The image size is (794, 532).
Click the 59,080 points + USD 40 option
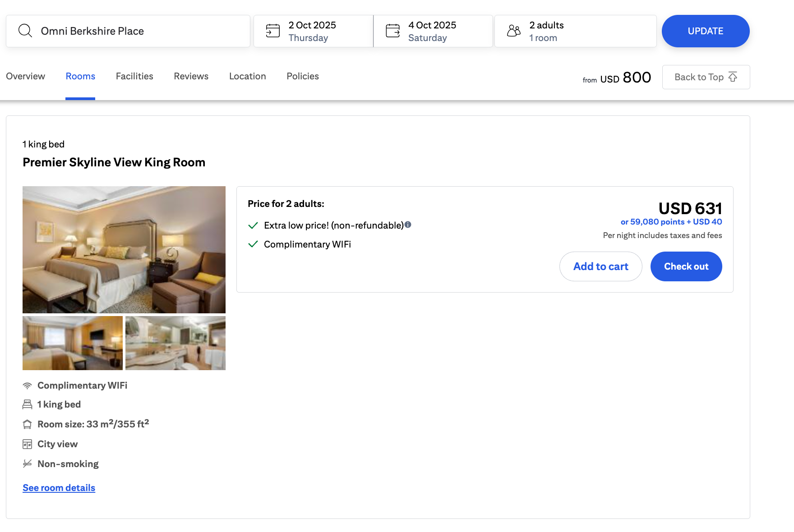click(x=671, y=222)
